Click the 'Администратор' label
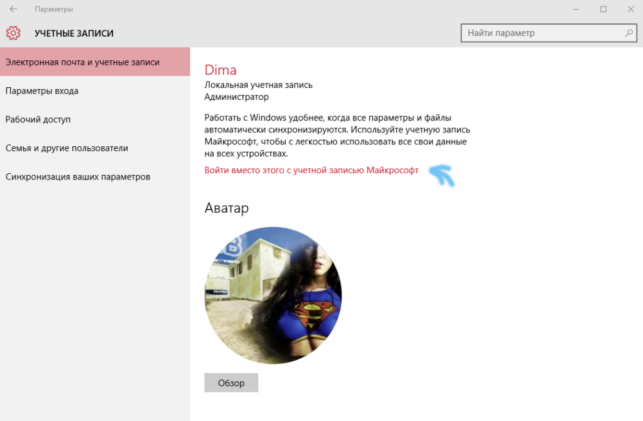Viewport: 643px width, 421px height. click(237, 97)
